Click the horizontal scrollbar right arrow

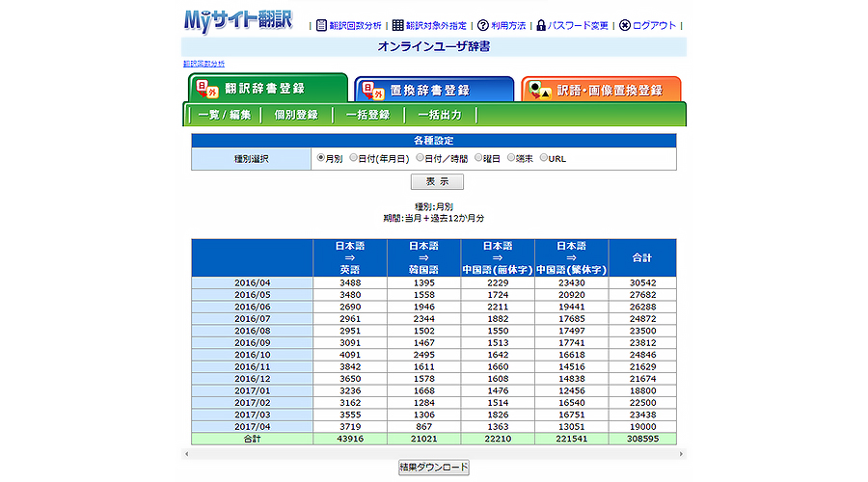pos(681,454)
